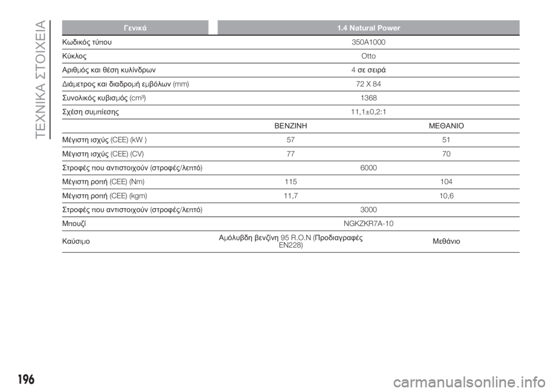Click the 'ΒΕΝΖΙΝΗ' sub-header
The image size is (555, 392).
click(x=291, y=126)
